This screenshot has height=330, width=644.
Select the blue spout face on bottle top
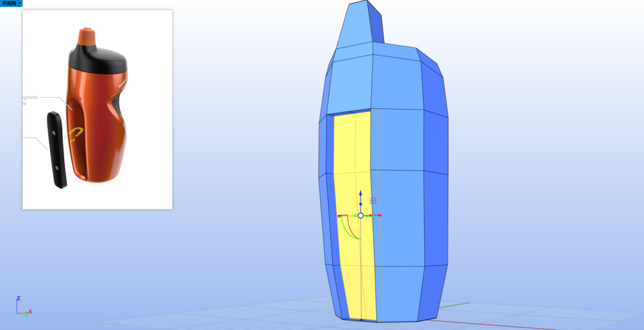pyautogui.click(x=355, y=24)
